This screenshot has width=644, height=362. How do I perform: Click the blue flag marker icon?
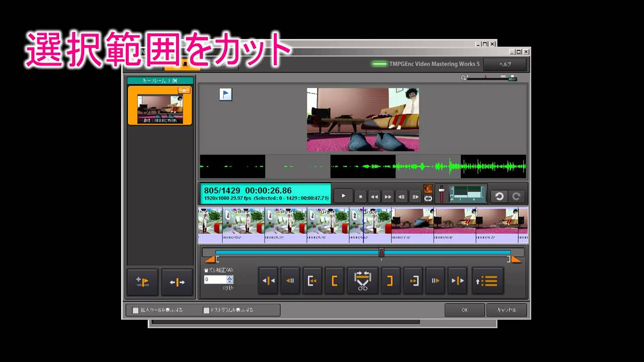pos(226,94)
